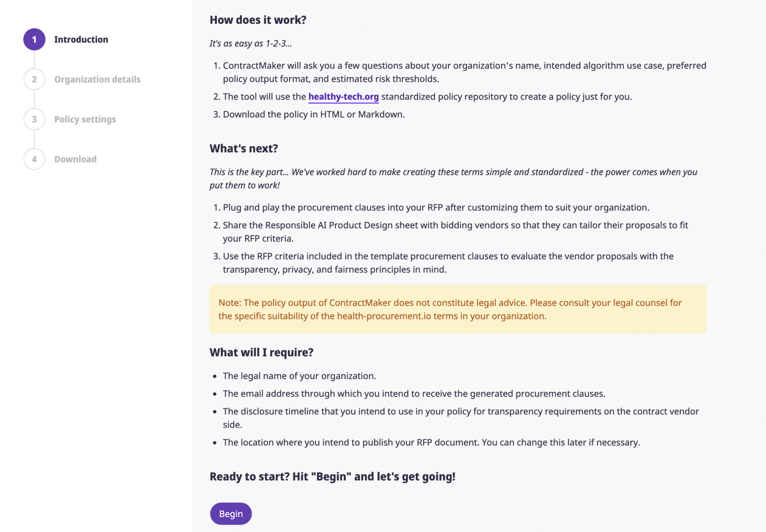Image resolution: width=766 pixels, height=532 pixels.
Task: Click the step 3 circle icon
Action: coord(34,119)
